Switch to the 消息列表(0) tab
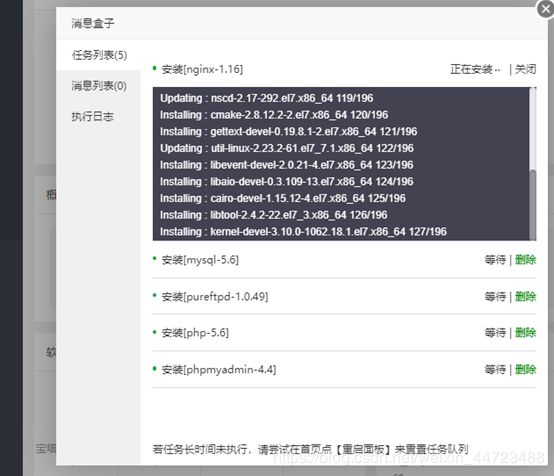The width and height of the screenshot is (554, 476). (x=99, y=86)
